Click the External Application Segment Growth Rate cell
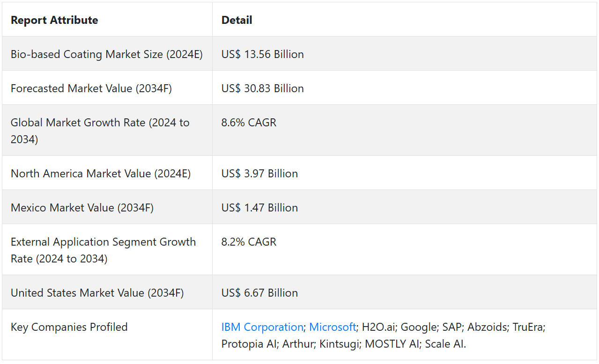The width and height of the screenshot is (599, 364). (x=103, y=250)
